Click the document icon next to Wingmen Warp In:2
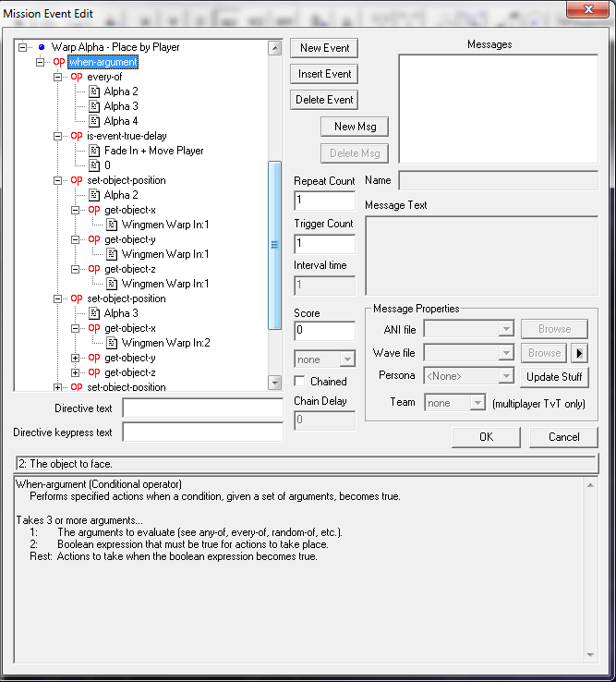The height and width of the screenshot is (682, 616). tap(112, 343)
